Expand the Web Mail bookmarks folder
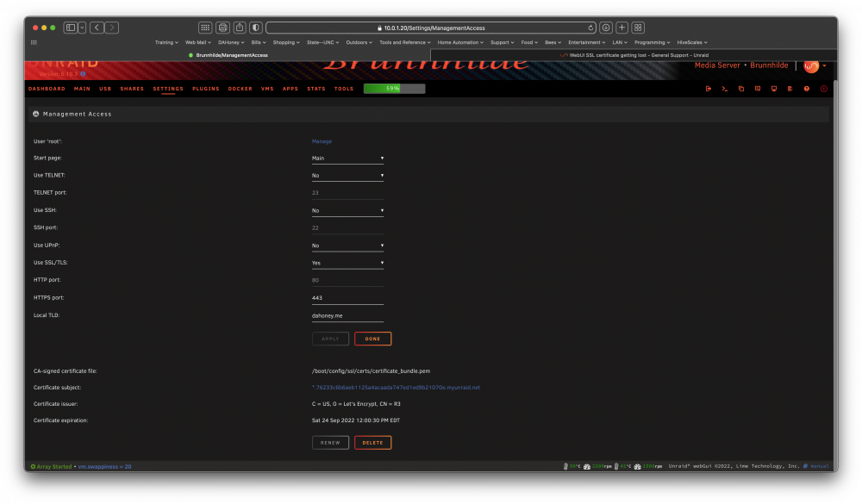862x504 pixels. click(198, 42)
